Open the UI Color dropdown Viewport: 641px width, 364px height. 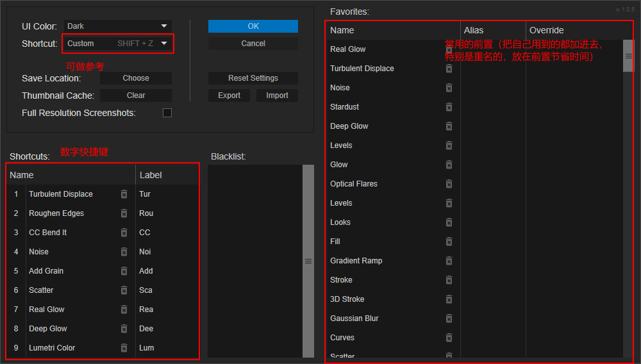pos(118,26)
